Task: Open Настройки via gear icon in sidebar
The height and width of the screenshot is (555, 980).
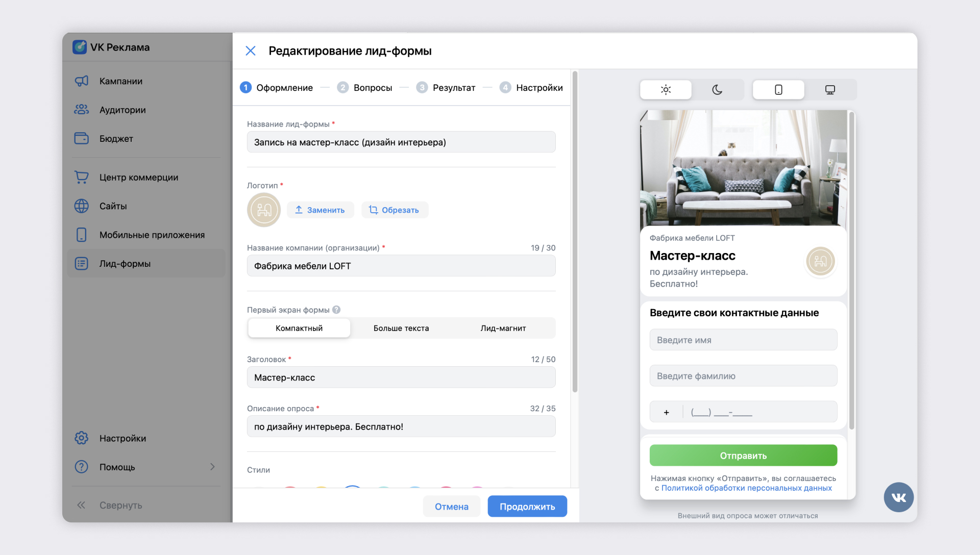Action: click(82, 438)
